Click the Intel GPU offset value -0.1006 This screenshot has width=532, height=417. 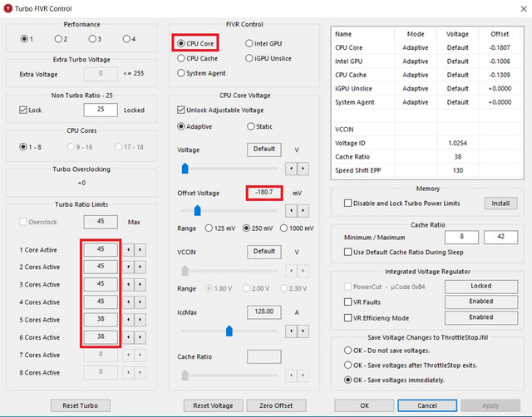point(500,61)
